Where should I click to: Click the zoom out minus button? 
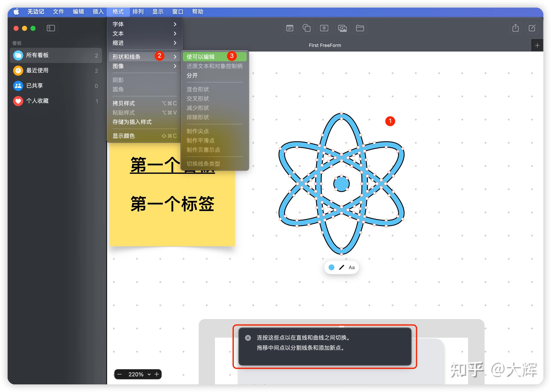120,374
